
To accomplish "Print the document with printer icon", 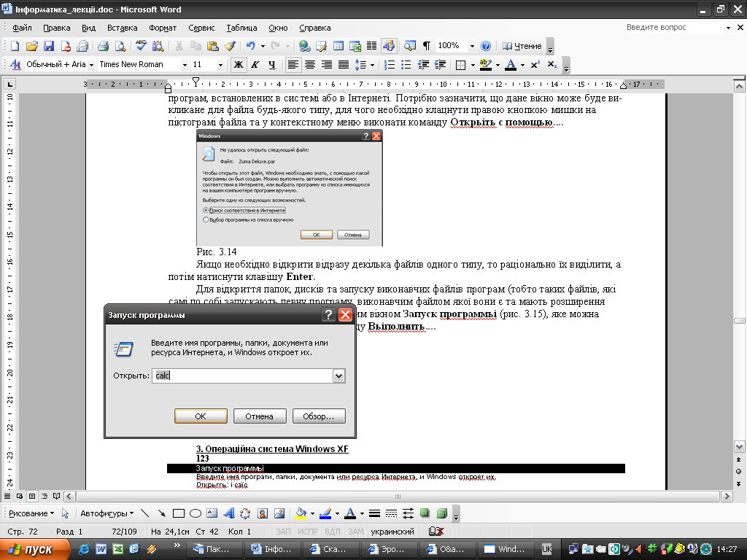I will tap(103, 46).
